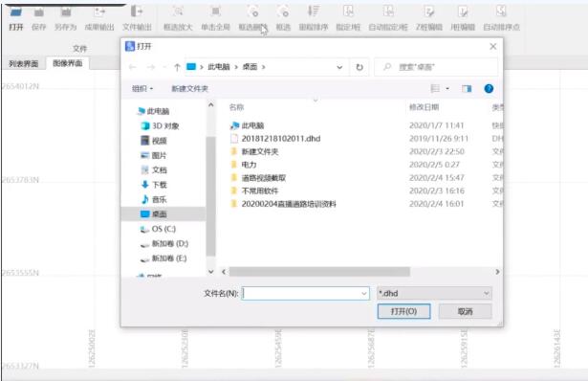Open the 组织 organize menu
588x381 pixels.
(142, 89)
